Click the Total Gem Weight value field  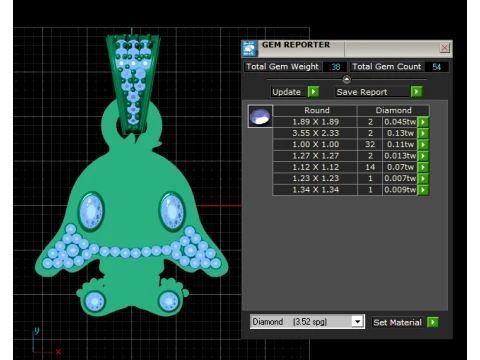[335, 67]
